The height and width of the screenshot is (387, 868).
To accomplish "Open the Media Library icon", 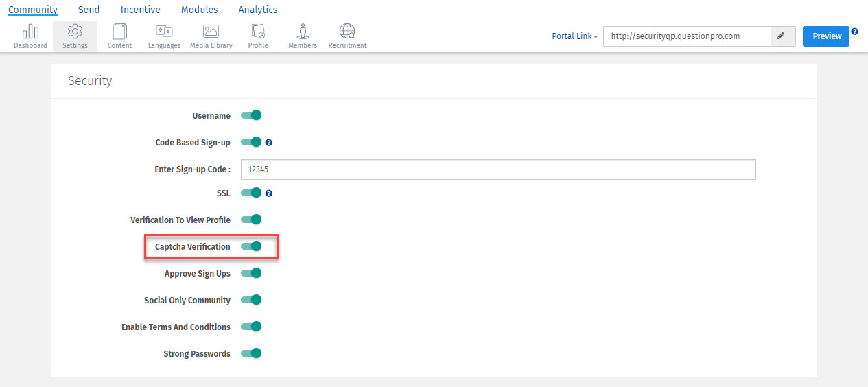I will [211, 32].
